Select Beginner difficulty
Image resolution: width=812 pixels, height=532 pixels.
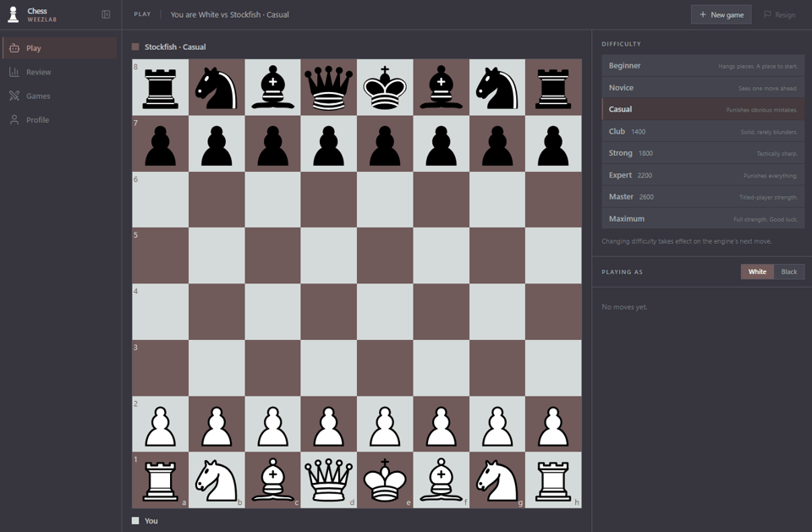(x=703, y=66)
